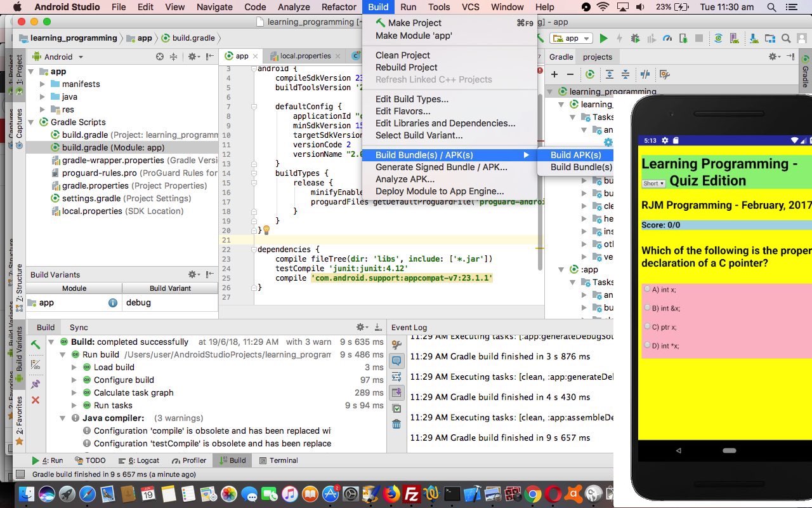Click the red X close icon in Build panel
Image resolution: width=812 pixels, height=508 pixels.
pos(36,400)
